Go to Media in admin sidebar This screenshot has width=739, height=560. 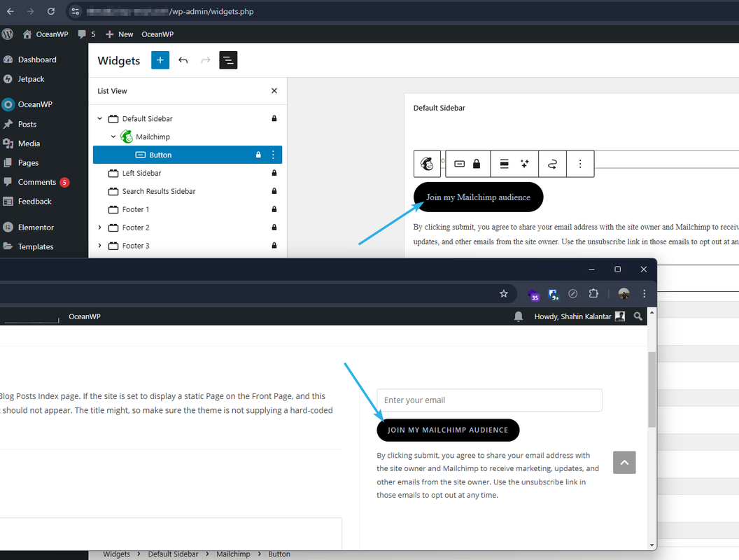pos(29,143)
